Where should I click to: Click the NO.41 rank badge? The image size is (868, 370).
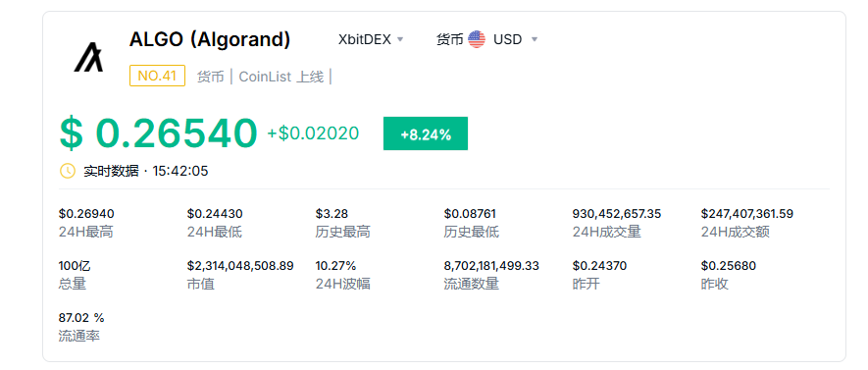tap(157, 76)
